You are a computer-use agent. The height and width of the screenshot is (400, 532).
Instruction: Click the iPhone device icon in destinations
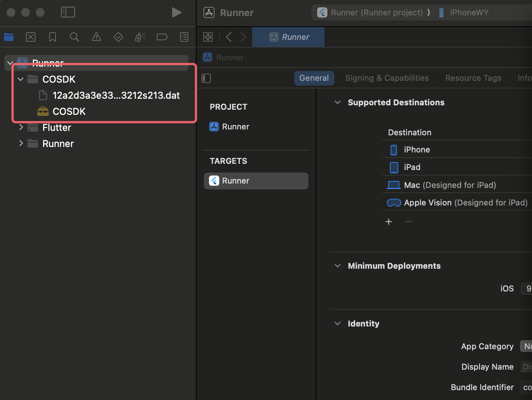pyautogui.click(x=394, y=150)
